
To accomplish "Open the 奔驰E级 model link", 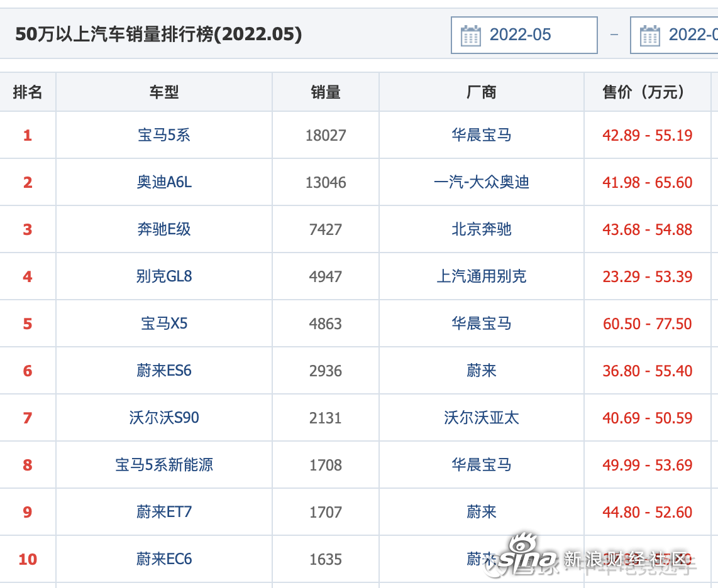I will click(x=164, y=229).
